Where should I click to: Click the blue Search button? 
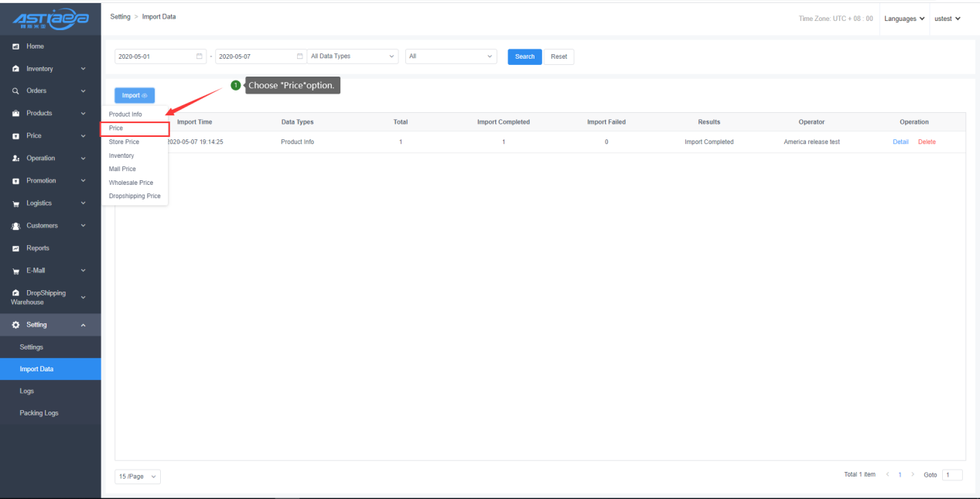point(524,56)
